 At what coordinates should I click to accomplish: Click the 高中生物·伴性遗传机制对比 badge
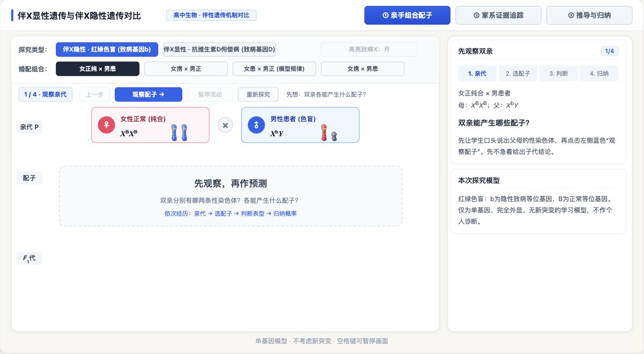[x=211, y=16]
